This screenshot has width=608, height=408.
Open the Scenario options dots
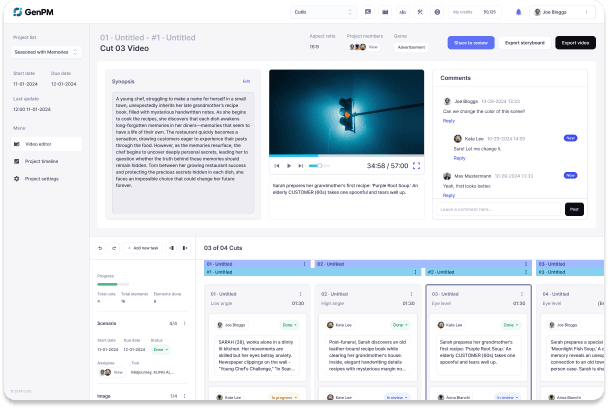coord(185,323)
